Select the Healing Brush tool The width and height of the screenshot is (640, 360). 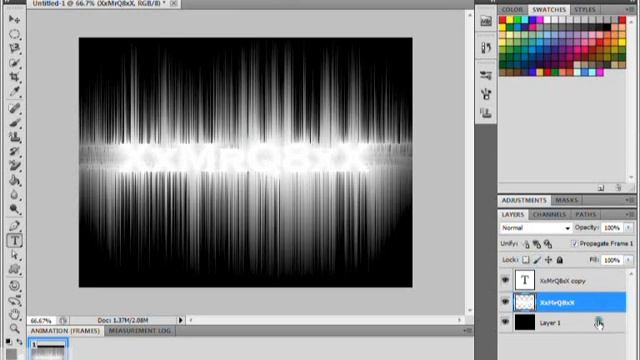(14, 108)
